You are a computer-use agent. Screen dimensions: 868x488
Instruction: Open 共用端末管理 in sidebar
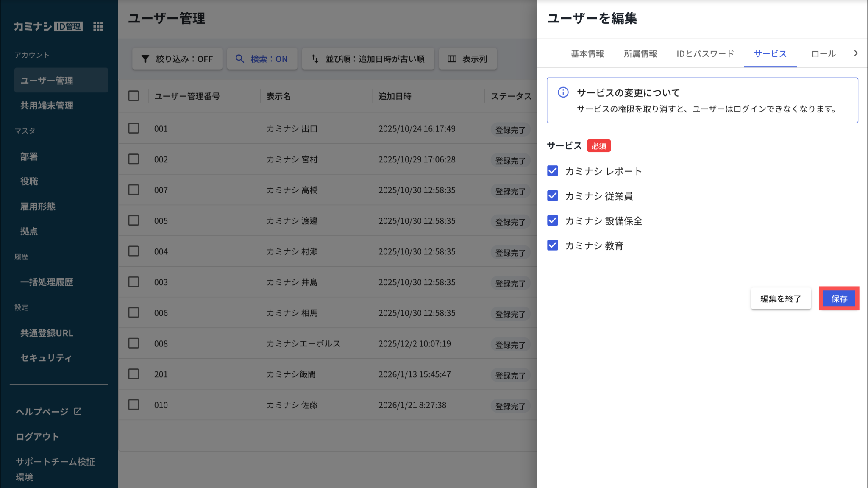pos(47,106)
